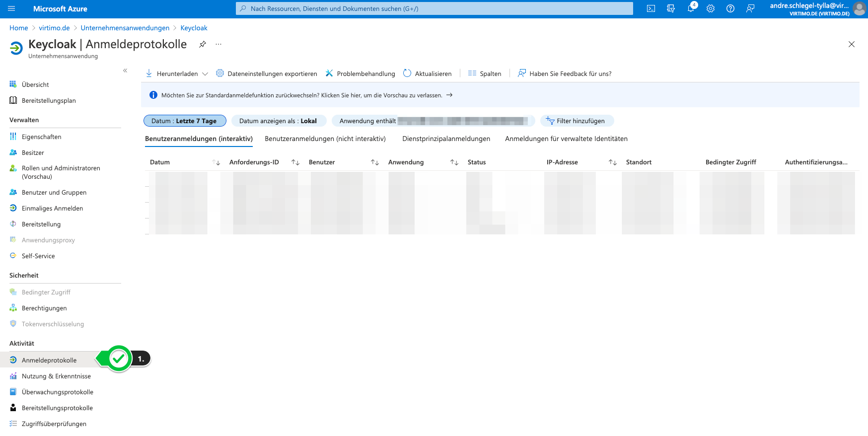Click the info banner to leave the preview
Screen dimensions: 868x436
tap(500, 95)
